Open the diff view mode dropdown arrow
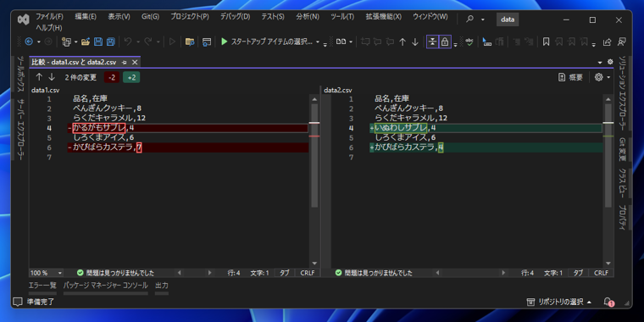The image size is (644, 322). (x=351, y=42)
